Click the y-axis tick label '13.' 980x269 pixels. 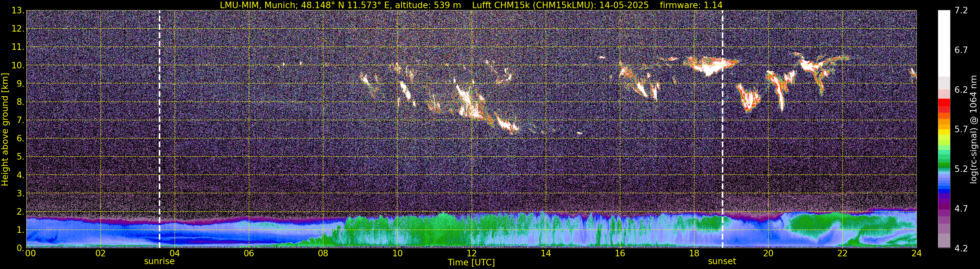18,11
